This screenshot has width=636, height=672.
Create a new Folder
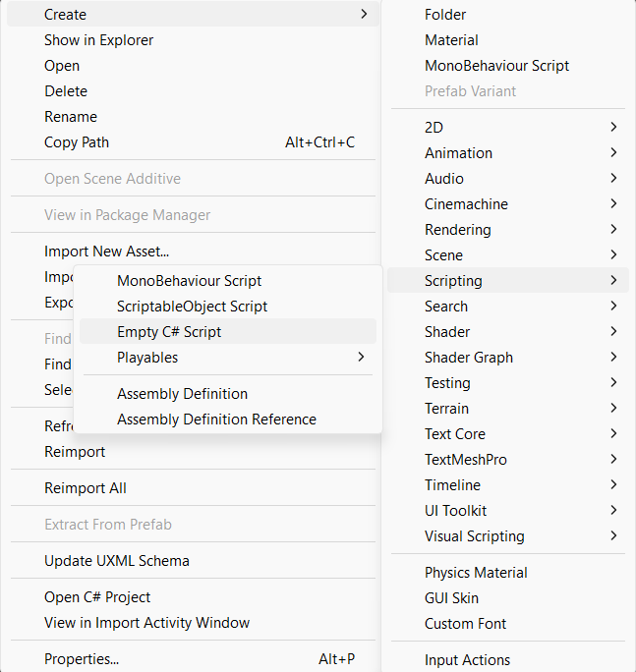pos(508,15)
